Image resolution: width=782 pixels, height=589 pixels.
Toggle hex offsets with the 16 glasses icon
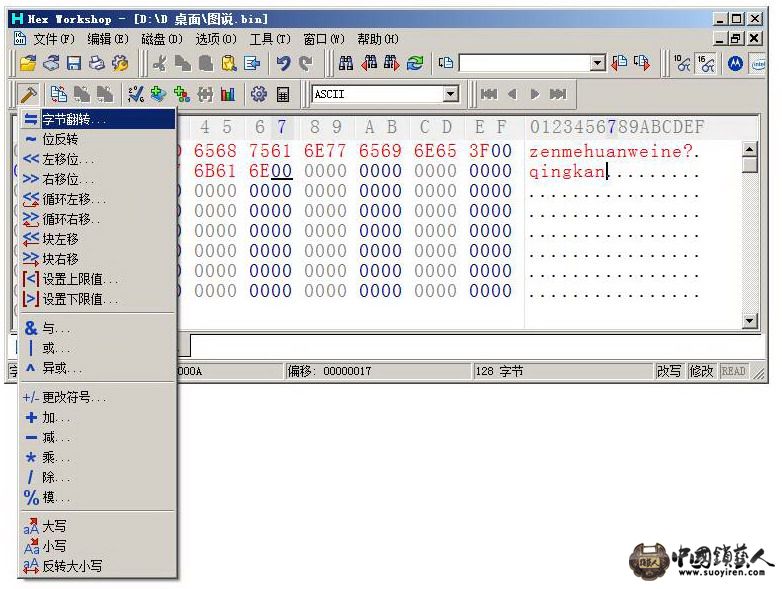tap(706, 63)
